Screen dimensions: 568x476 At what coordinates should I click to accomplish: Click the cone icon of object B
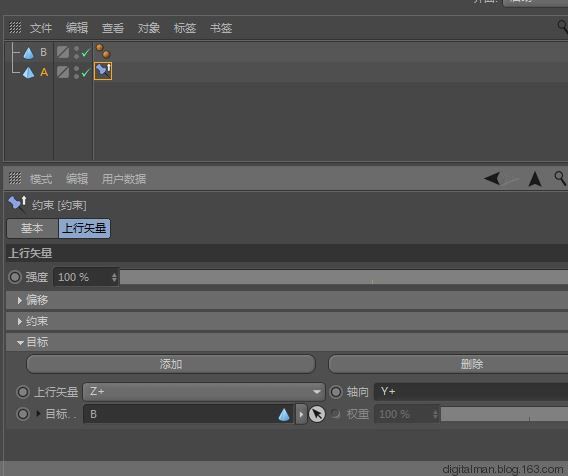tap(29, 53)
